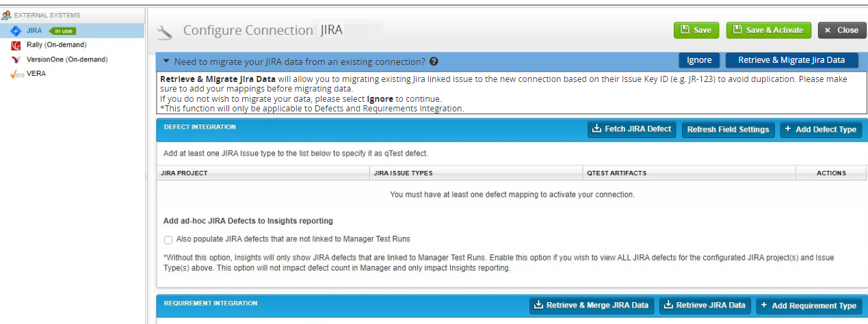
Task: Click Add Requirement Type button
Action: [808, 306]
